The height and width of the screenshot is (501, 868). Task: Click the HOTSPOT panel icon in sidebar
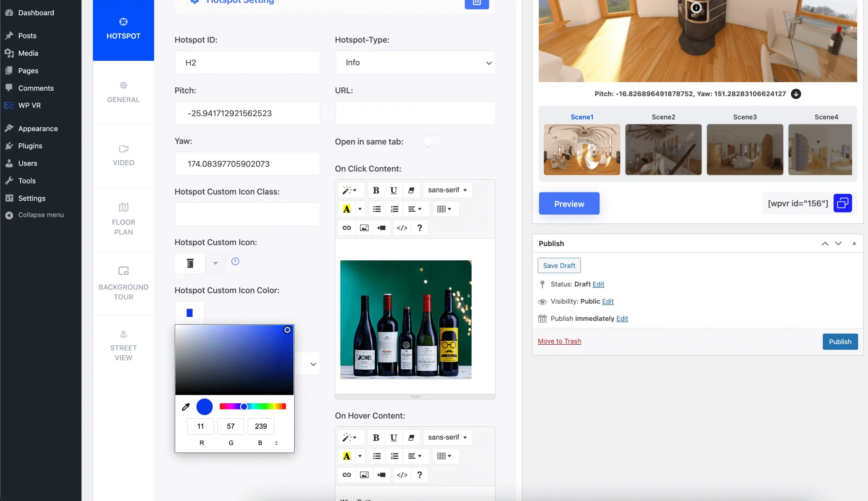click(x=123, y=21)
